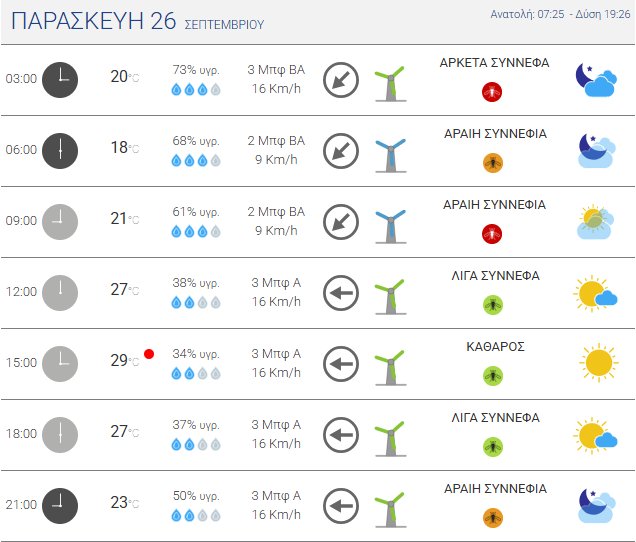Click the 2 Μπφ ΒΑ wind text at 09:00
636x542 pixels.
(276, 212)
